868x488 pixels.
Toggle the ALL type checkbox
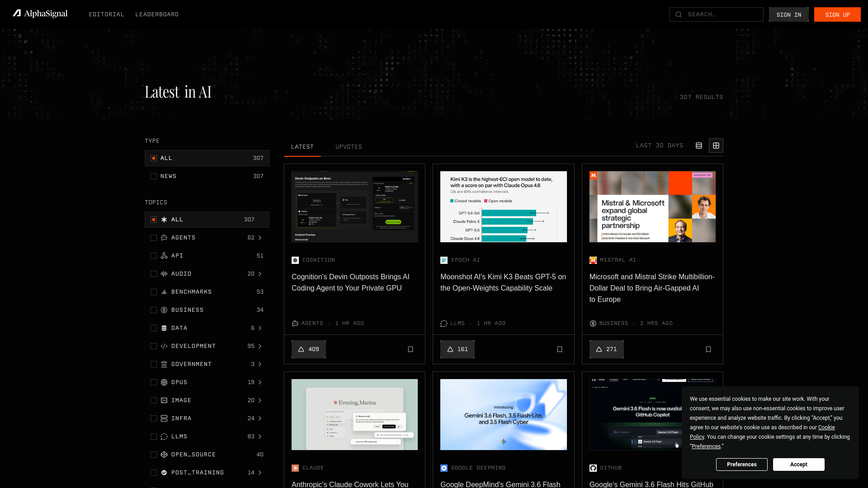click(154, 158)
